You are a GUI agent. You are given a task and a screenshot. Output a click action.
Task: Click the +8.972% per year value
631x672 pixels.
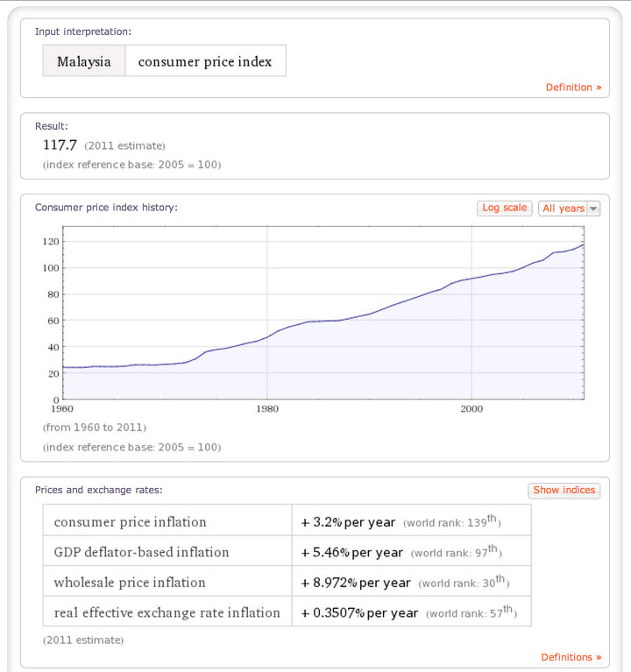coord(356,583)
